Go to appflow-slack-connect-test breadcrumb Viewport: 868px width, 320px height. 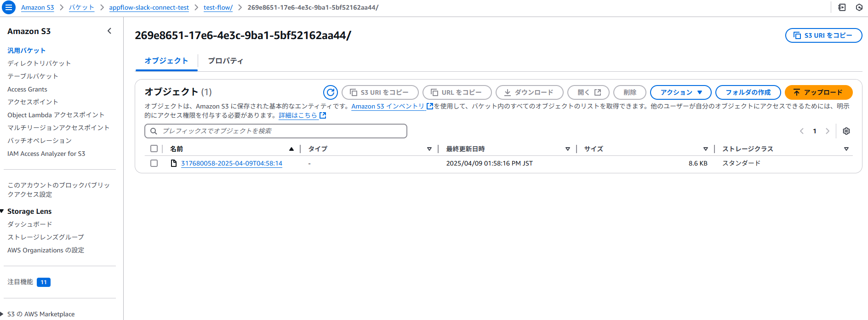[149, 7]
